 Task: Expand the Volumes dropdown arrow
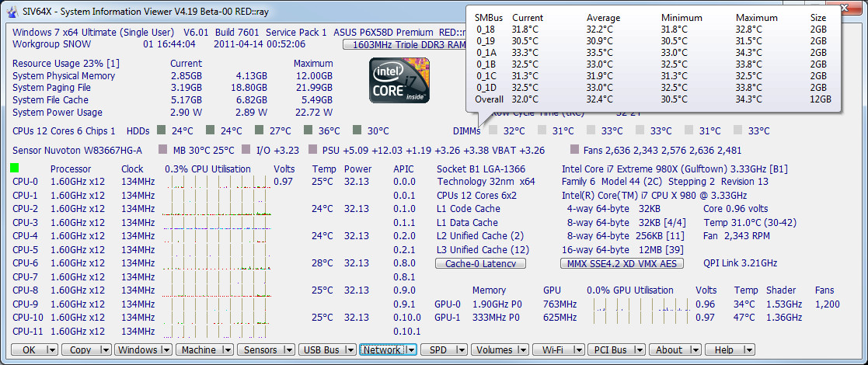[x=522, y=350]
